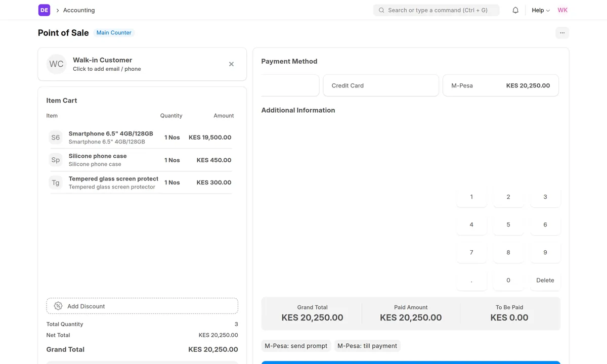The image size is (607, 364).
Task: Click M-Pesa: send prompt shortcut
Action: click(296, 346)
